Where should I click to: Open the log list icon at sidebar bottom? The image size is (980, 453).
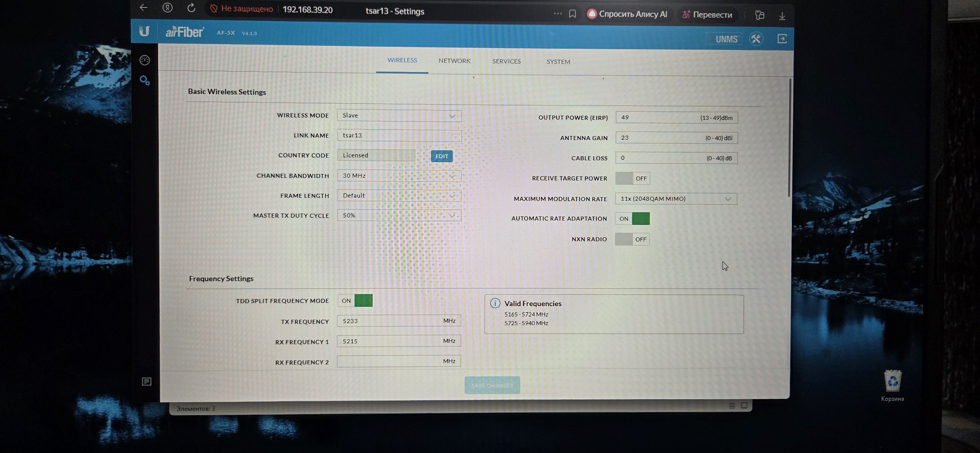[x=147, y=381]
